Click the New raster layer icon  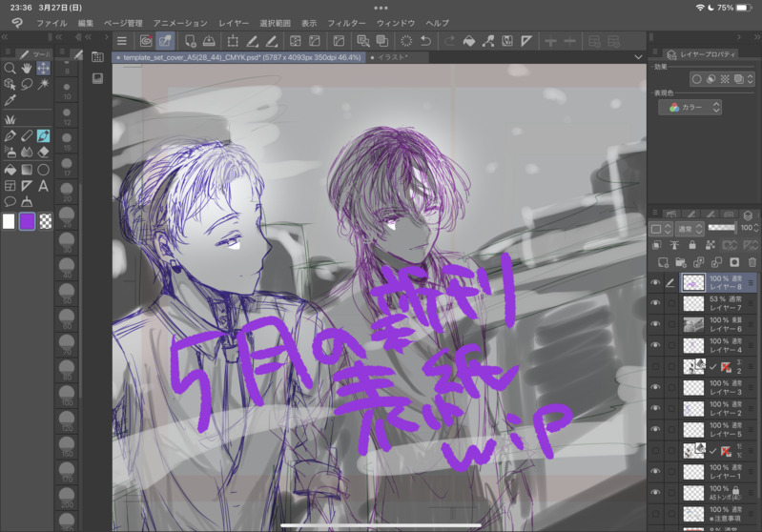pos(663,262)
